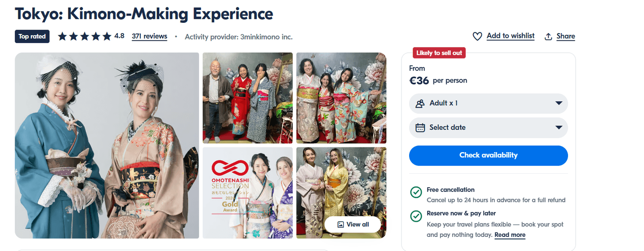
Task: Click the Likely to sell out badge
Action: click(439, 53)
